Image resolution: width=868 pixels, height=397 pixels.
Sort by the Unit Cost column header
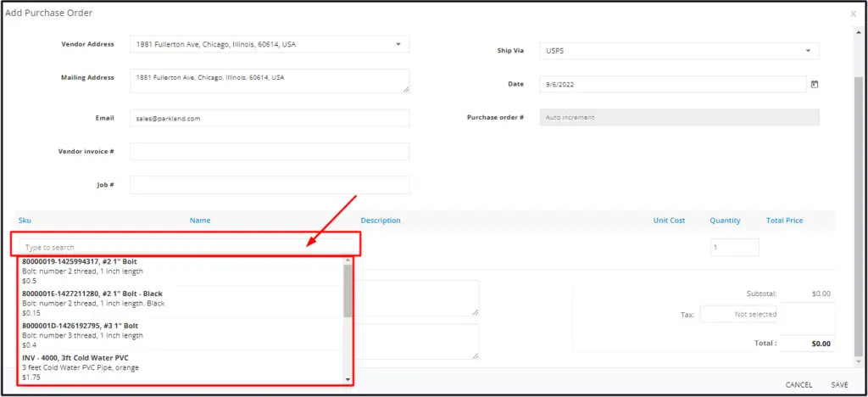(x=669, y=221)
